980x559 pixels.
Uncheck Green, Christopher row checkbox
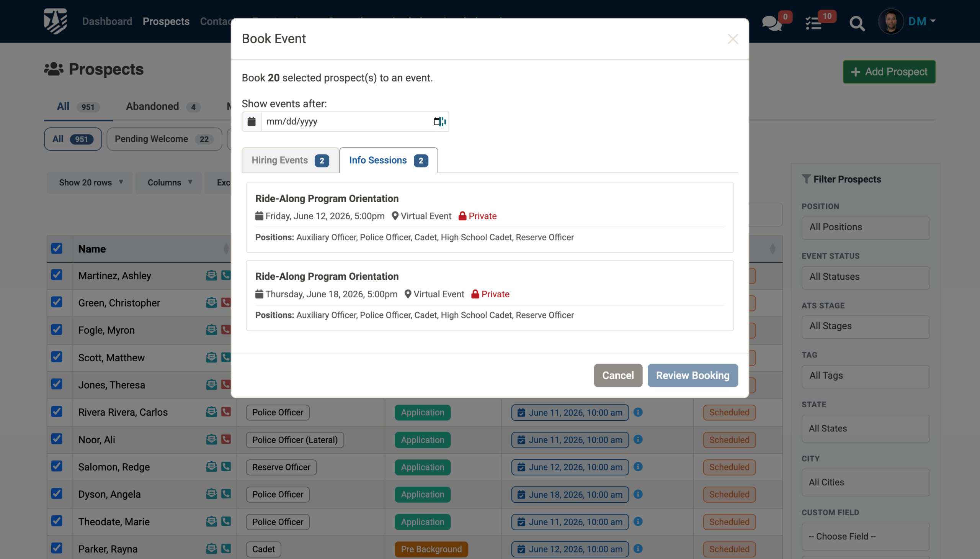[57, 302]
